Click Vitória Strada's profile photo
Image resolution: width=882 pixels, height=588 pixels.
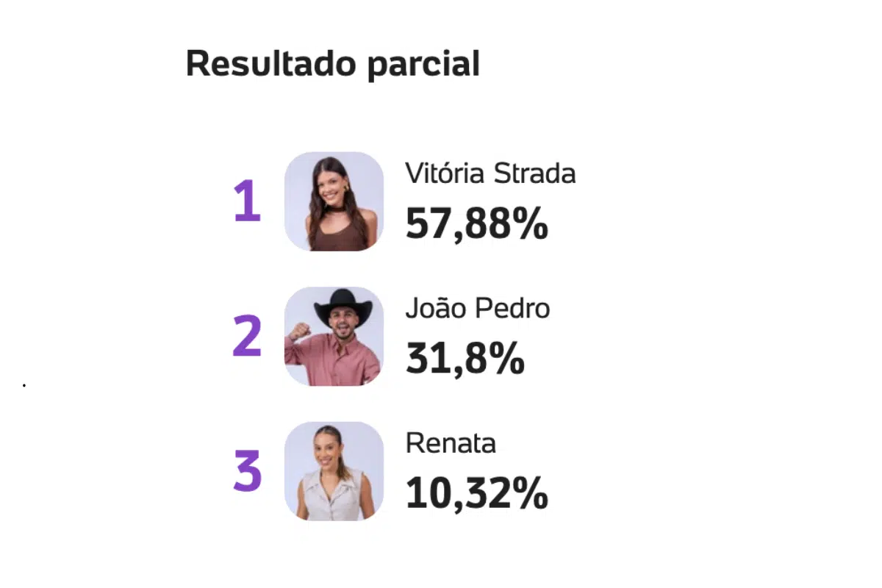pyautogui.click(x=334, y=201)
